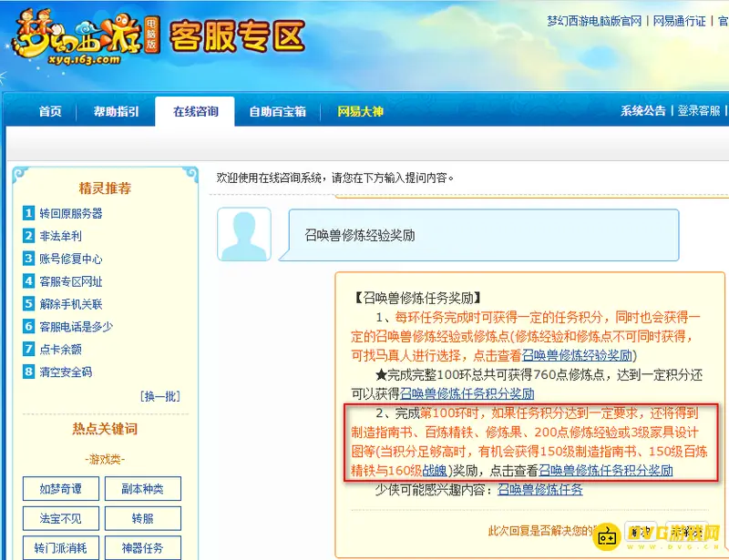This screenshot has width=729, height=560.
Task: Open the 战魄 hyperlink
Action: tap(435, 471)
